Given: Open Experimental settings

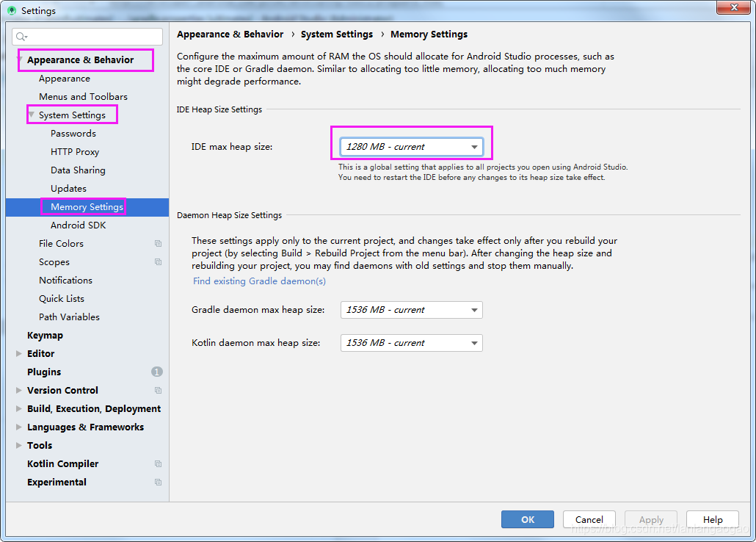Looking at the screenshot, I should (x=57, y=483).
